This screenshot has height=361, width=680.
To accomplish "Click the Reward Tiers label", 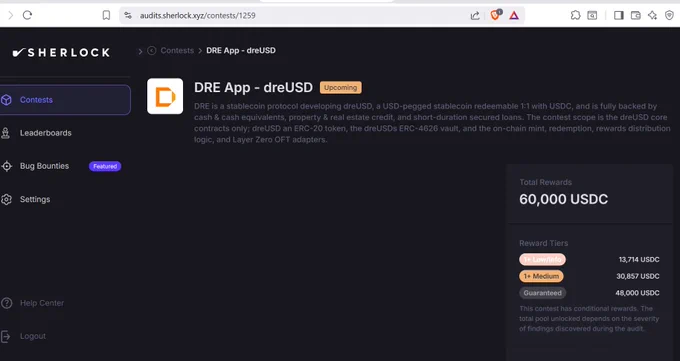I will click(543, 243).
